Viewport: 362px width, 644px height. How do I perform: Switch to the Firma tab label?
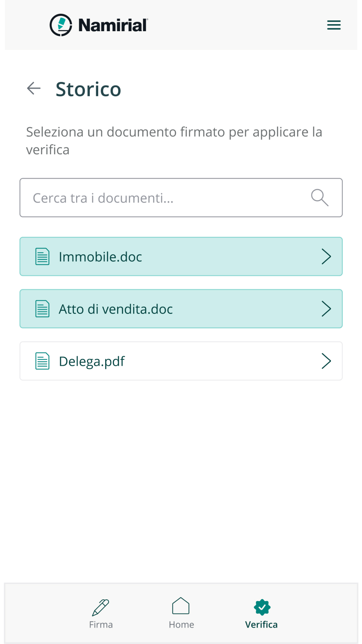point(101,625)
